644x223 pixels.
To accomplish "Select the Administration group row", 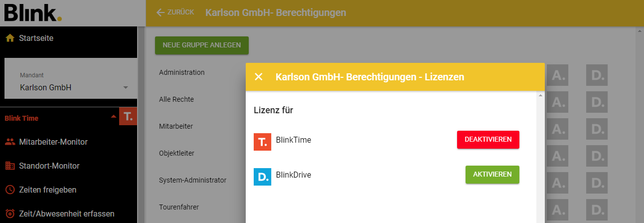I will click(x=182, y=72).
